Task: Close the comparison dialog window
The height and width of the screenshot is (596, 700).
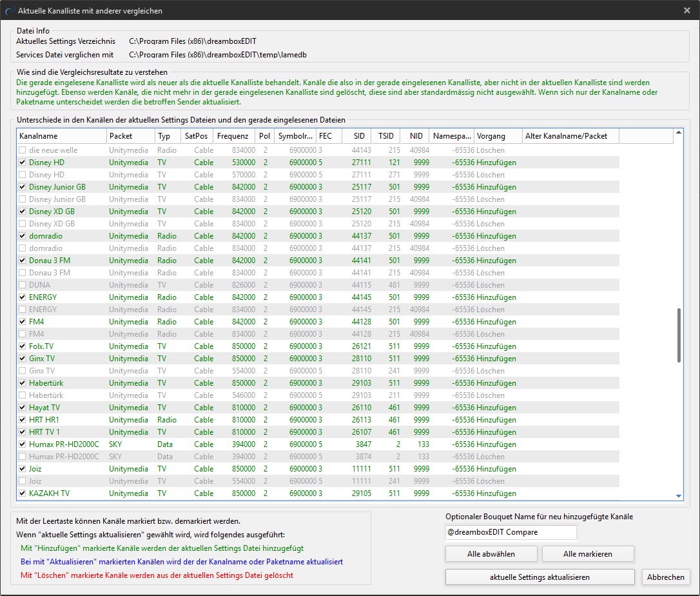Action: point(687,10)
